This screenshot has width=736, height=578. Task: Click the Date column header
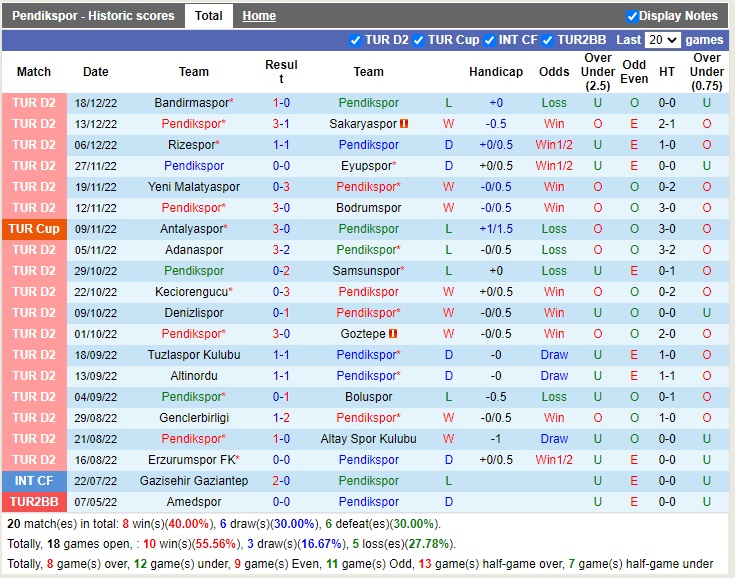point(96,72)
